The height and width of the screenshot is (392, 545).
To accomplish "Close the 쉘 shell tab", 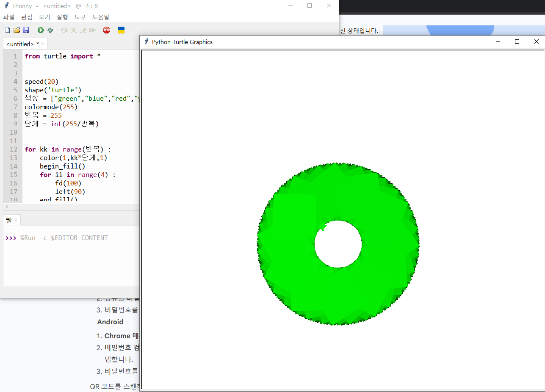I will pyautogui.click(x=16, y=220).
